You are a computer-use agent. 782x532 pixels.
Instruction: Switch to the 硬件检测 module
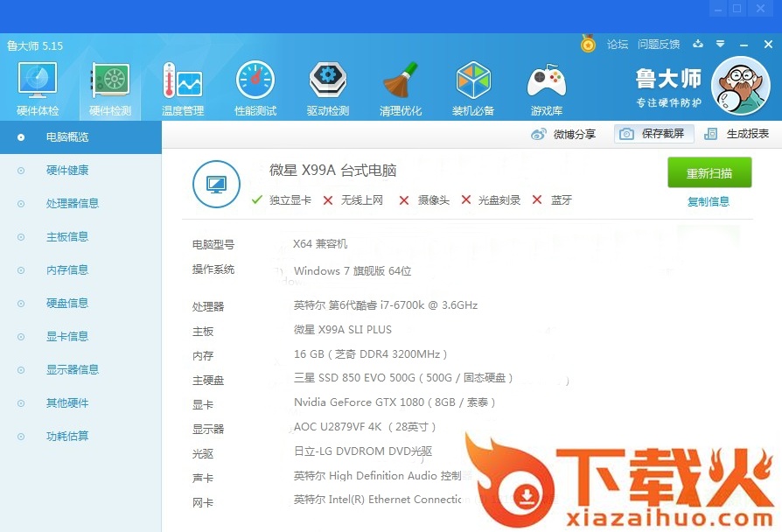point(110,90)
